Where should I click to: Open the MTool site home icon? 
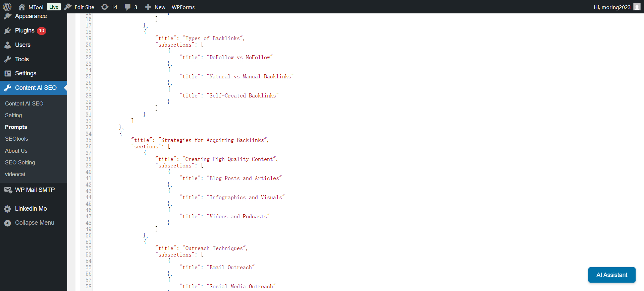coord(22,7)
